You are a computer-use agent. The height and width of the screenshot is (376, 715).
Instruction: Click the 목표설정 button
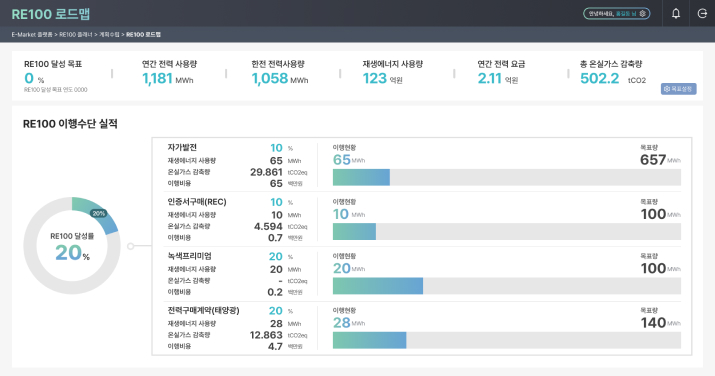coord(679,89)
